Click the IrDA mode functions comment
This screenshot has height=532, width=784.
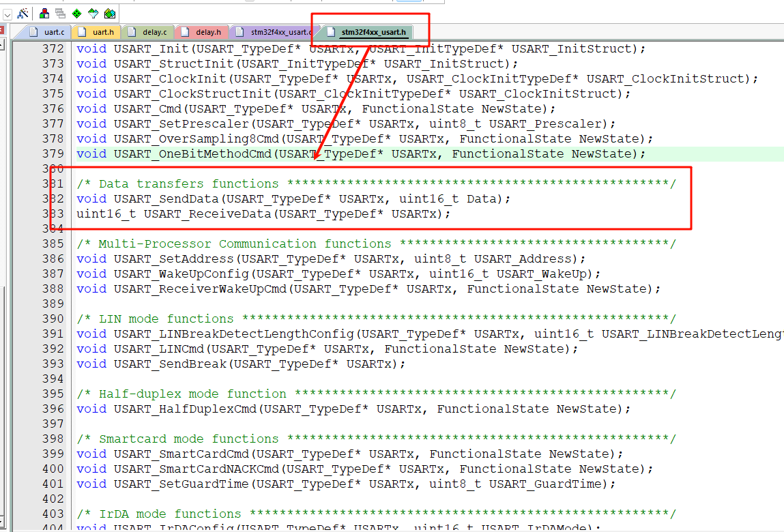click(x=377, y=514)
